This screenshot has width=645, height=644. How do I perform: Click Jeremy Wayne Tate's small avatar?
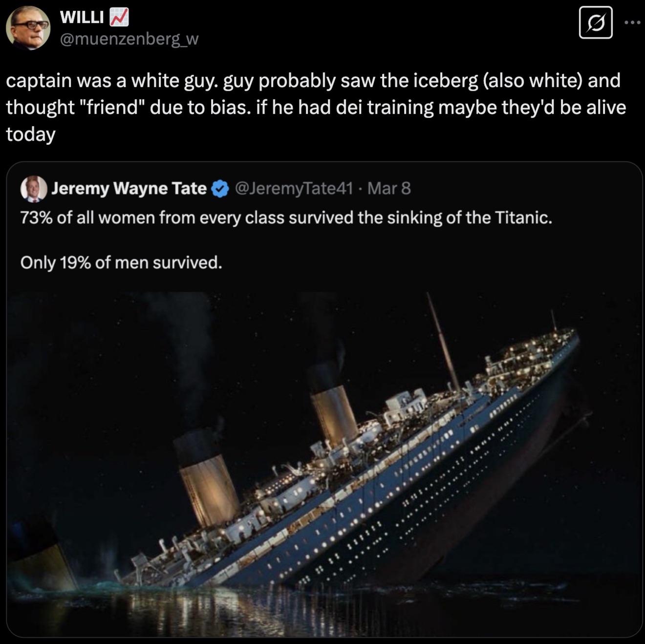click(34, 189)
